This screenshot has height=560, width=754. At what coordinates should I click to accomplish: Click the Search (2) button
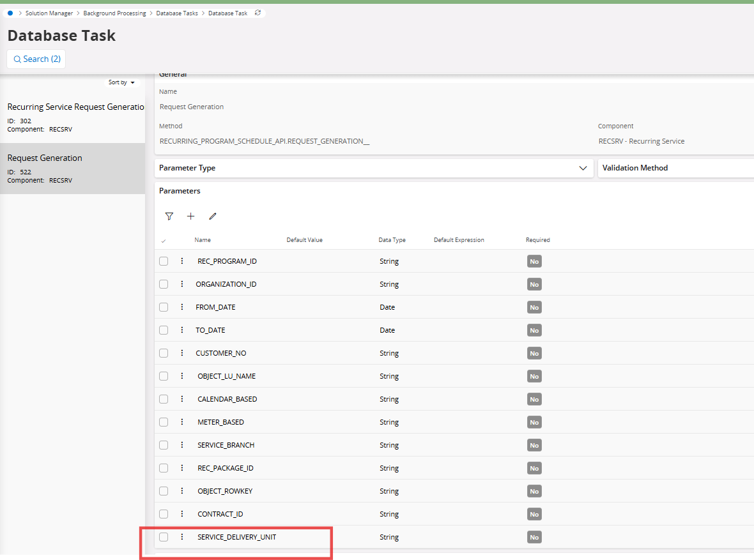point(36,59)
